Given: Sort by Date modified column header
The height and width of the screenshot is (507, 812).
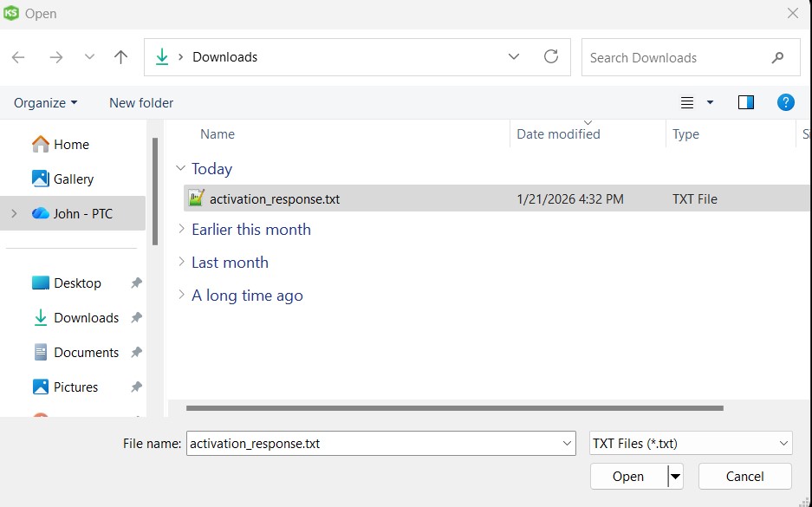Looking at the screenshot, I should pos(558,134).
